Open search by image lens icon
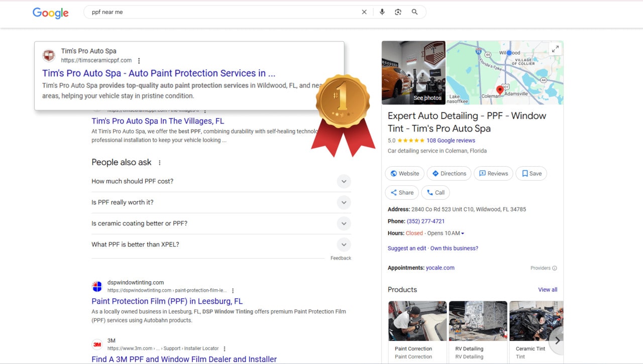Screen dimensions: 643x364 pos(398,12)
